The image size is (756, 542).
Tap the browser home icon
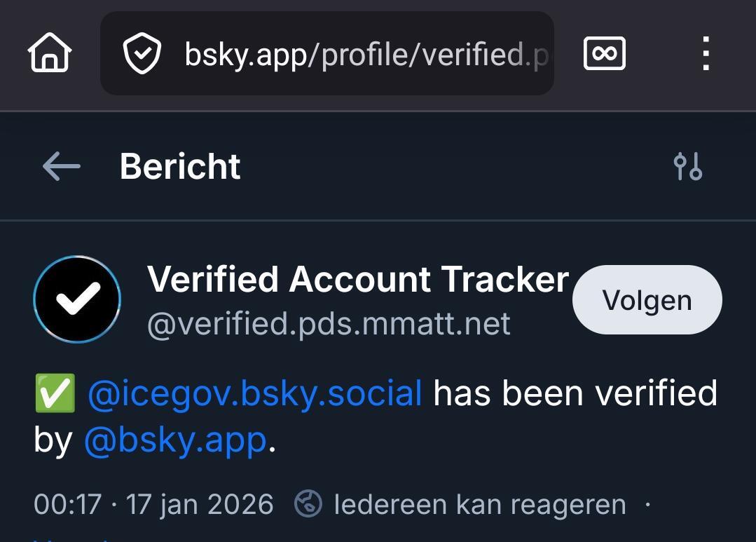coord(50,53)
